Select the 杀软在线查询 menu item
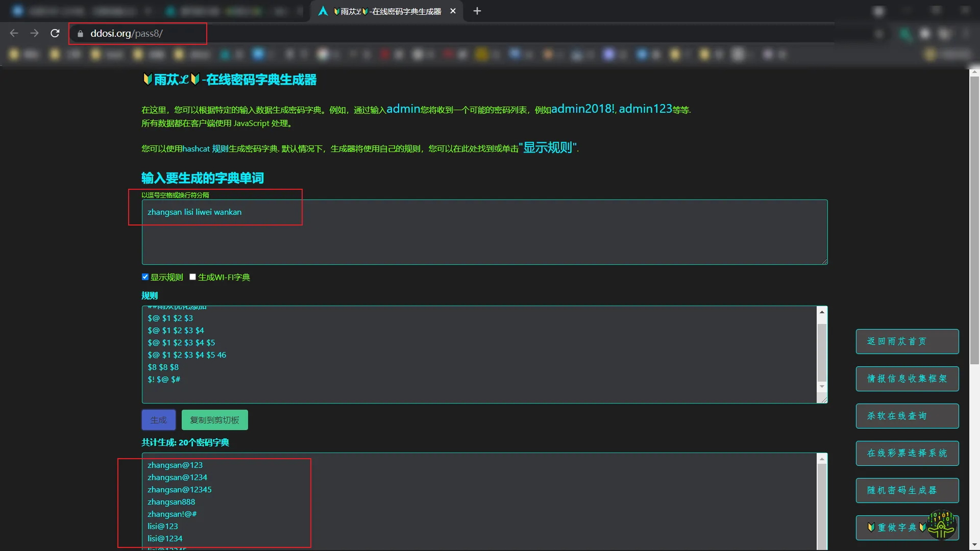 click(907, 416)
